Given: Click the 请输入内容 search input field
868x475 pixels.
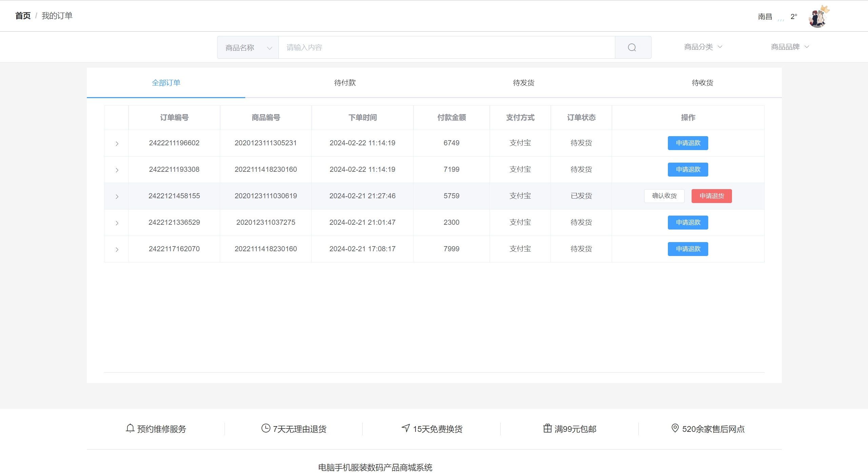Looking at the screenshot, I should (x=446, y=48).
